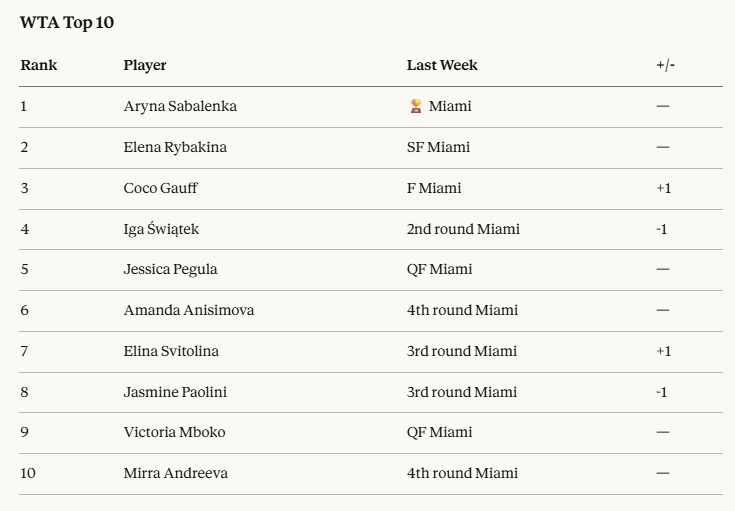Select player name Aryna Sabalenka

pos(180,107)
